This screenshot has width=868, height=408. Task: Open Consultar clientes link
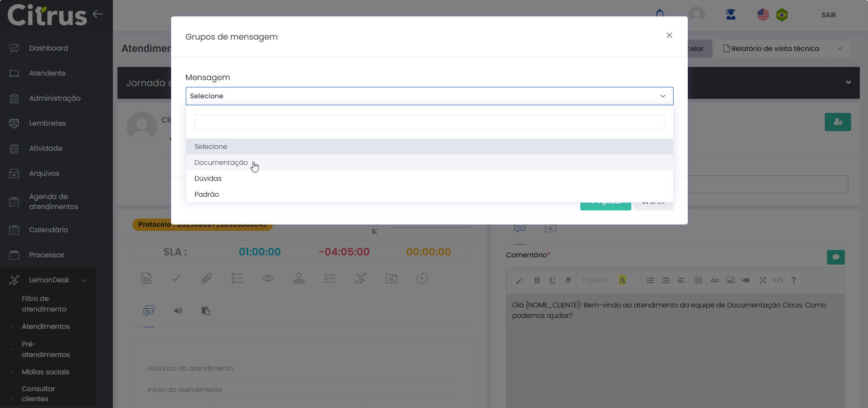point(38,394)
